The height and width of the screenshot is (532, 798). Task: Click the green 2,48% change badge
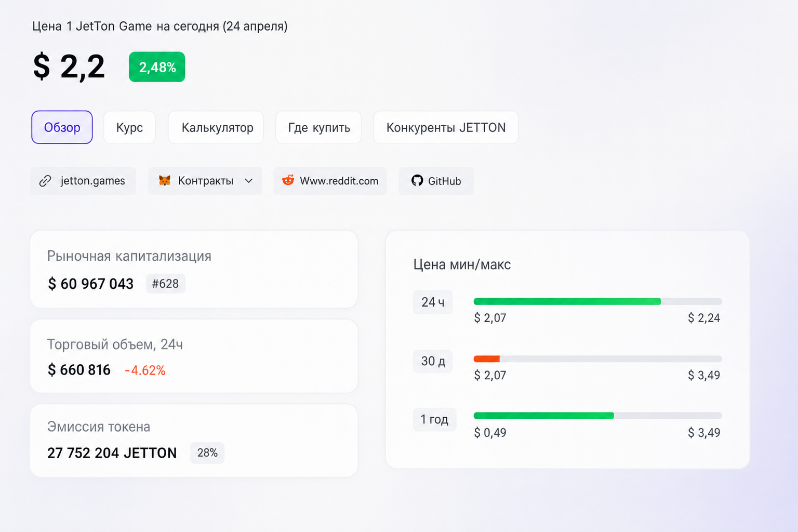pyautogui.click(x=157, y=67)
